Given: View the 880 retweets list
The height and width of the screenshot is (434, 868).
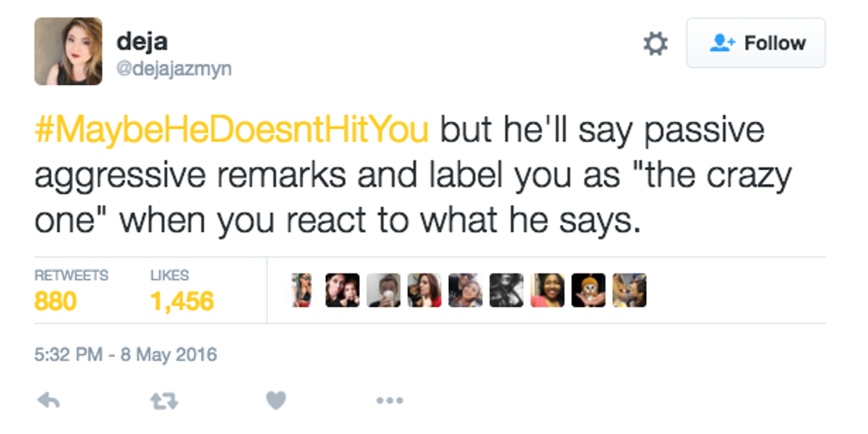Looking at the screenshot, I should (x=55, y=301).
